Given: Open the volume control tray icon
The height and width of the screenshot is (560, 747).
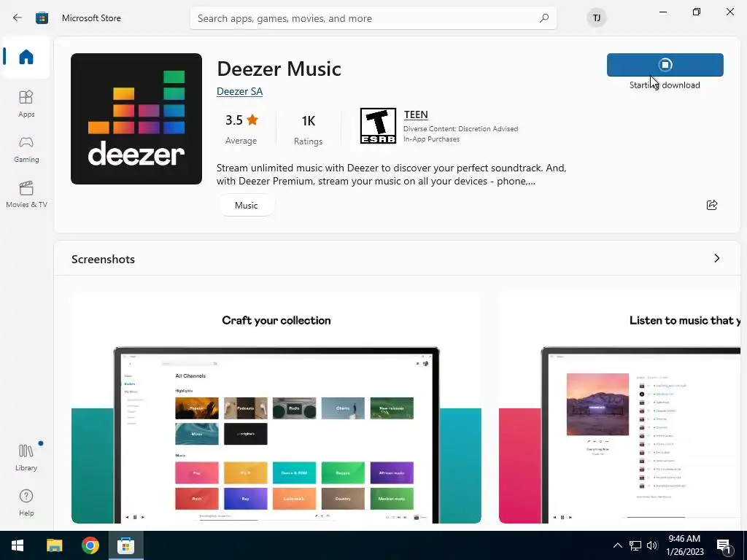Looking at the screenshot, I should 652,545.
